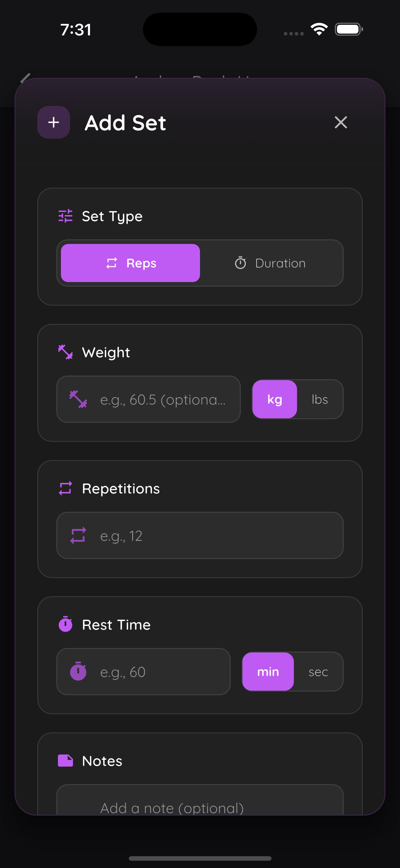The image size is (400, 868).
Task: Tap the Set Type sliders icon
Action: (x=65, y=216)
